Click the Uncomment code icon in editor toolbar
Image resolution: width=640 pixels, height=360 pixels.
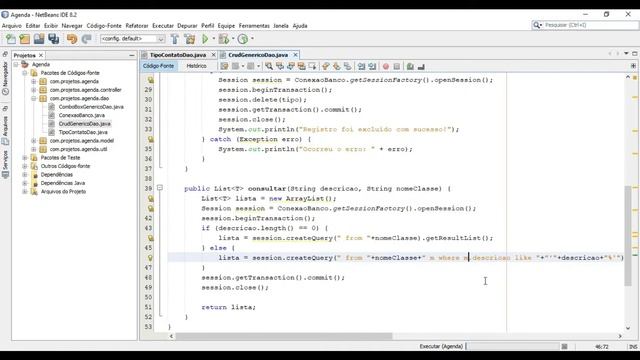pos(421,66)
